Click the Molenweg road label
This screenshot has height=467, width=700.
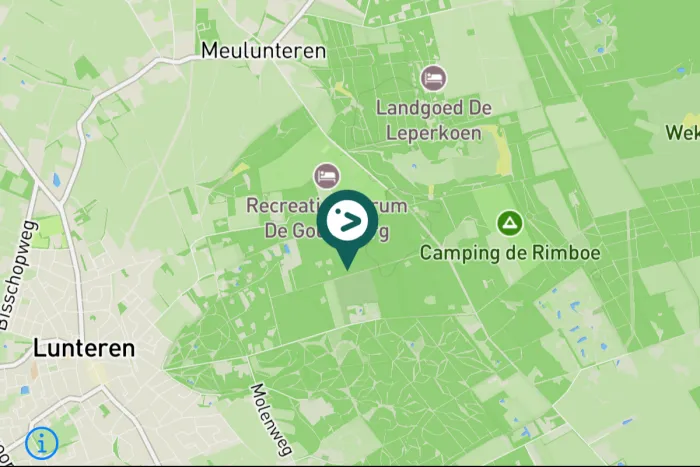tap(271, 419)
